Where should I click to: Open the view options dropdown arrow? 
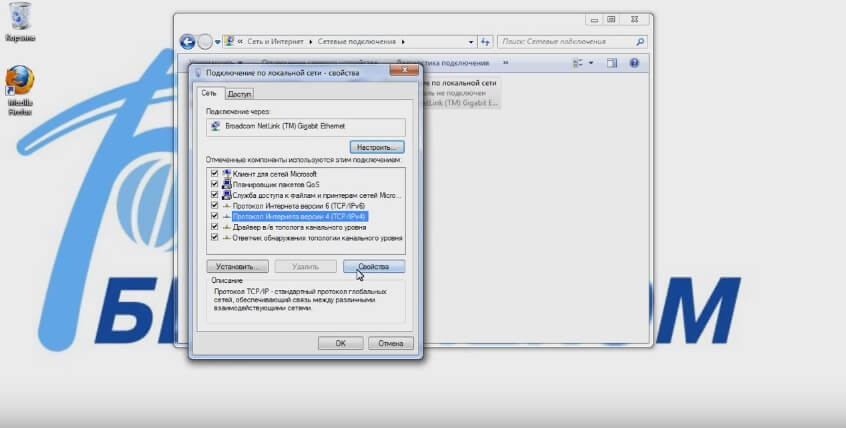tap(591, 63)
